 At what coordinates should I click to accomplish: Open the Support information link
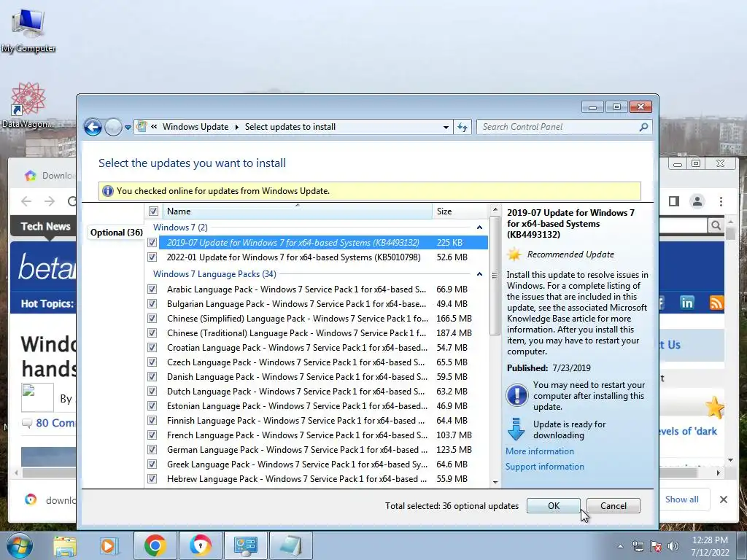tap(544, 467)
